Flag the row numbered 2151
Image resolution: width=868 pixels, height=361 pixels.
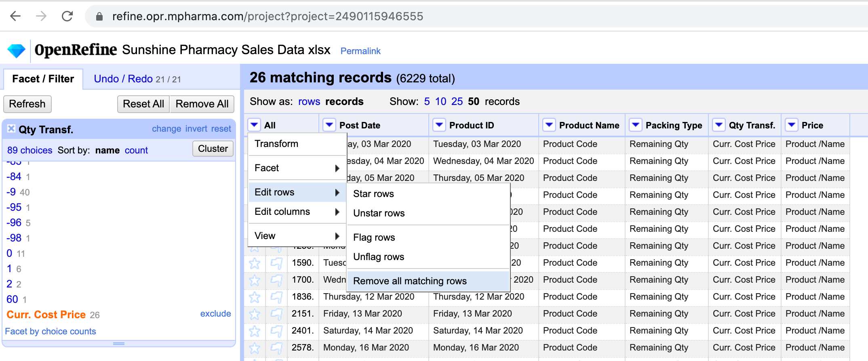pos(276,314)
